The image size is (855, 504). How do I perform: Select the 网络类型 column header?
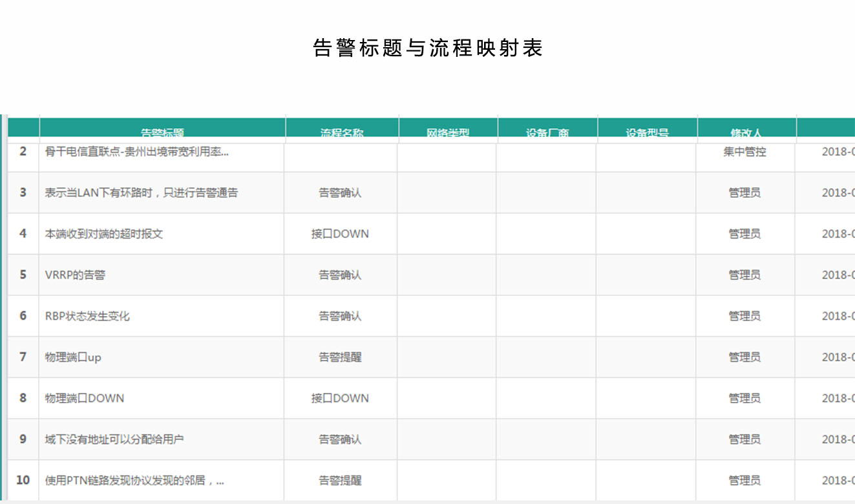(448, 132)
